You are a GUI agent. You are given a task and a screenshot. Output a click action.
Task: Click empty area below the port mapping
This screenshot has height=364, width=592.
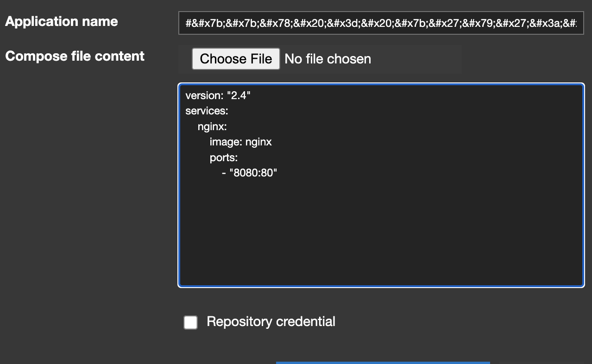(x=380, y=232)
